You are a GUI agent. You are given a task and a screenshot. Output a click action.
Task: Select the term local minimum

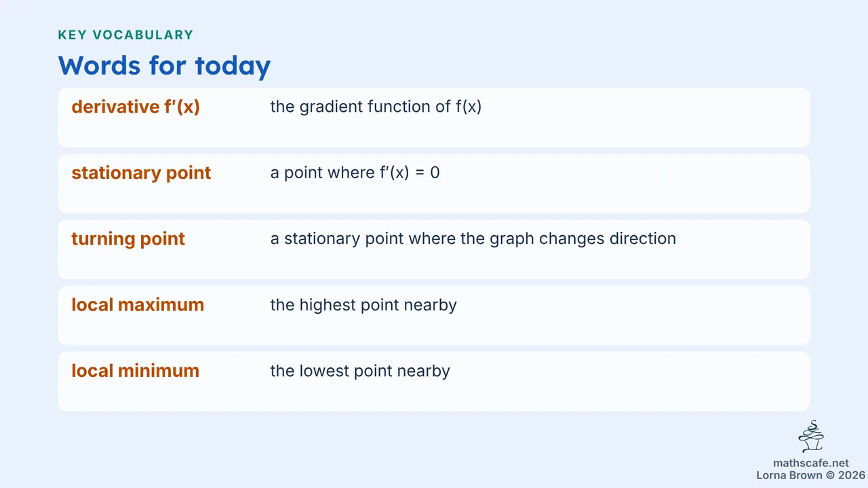tap(136, 371)
